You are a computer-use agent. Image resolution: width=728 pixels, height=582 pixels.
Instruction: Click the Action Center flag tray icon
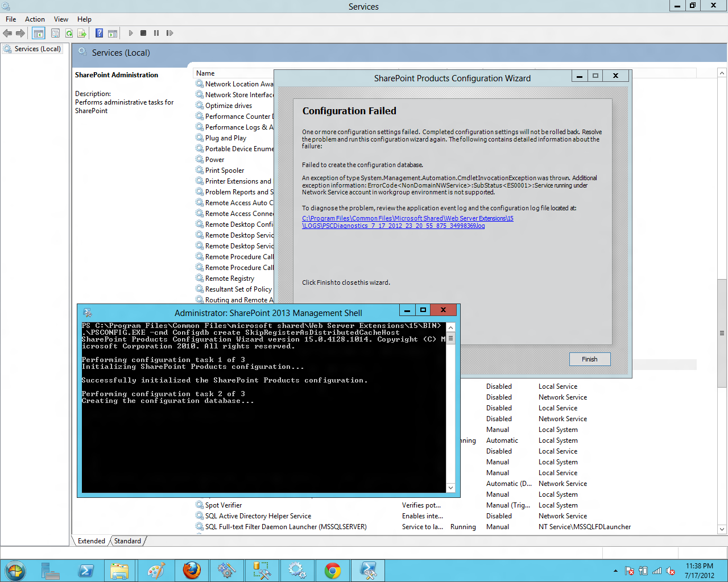(x=630, y=571)
